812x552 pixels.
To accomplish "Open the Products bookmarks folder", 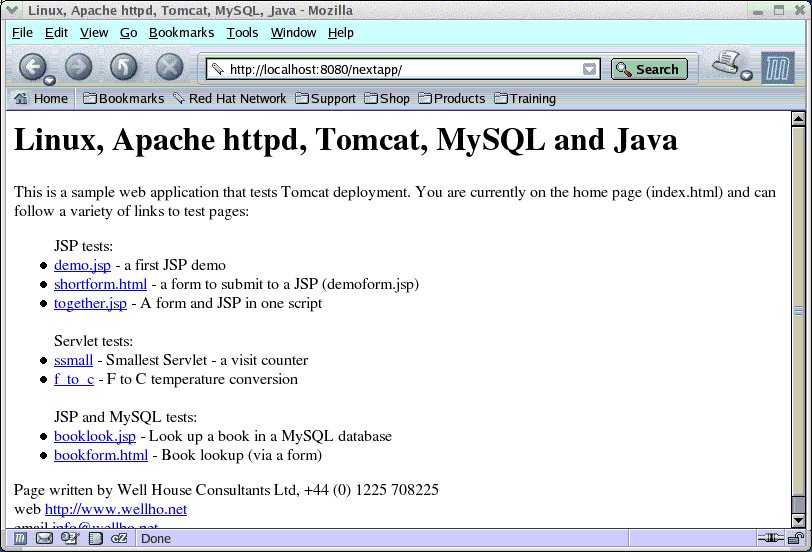I will (x=452, y=98).
